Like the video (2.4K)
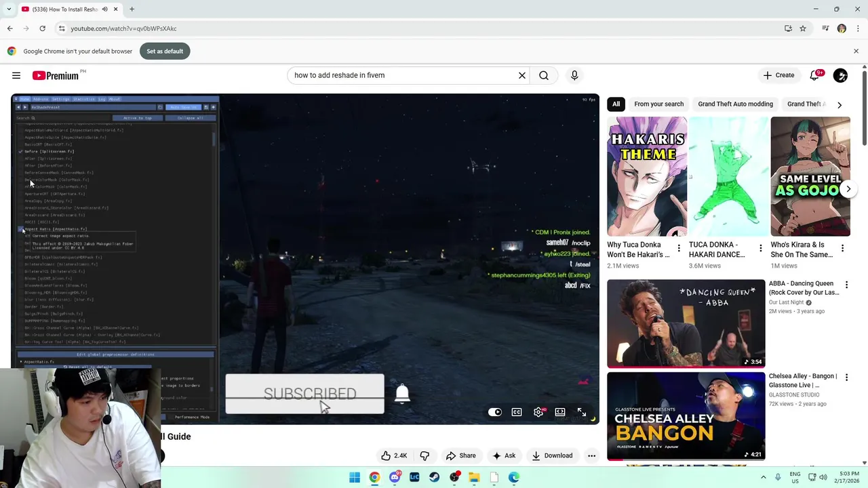 tap(394, 455)
